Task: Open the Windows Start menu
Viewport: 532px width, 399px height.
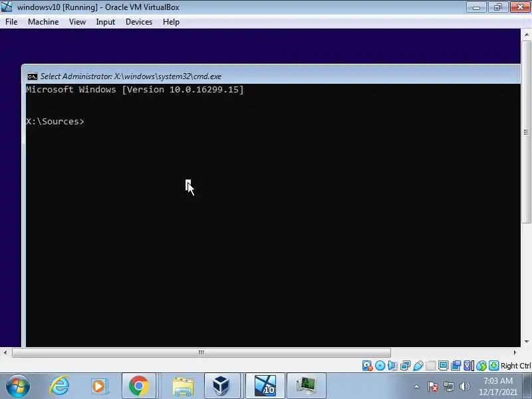Action: tap(18, 386)
